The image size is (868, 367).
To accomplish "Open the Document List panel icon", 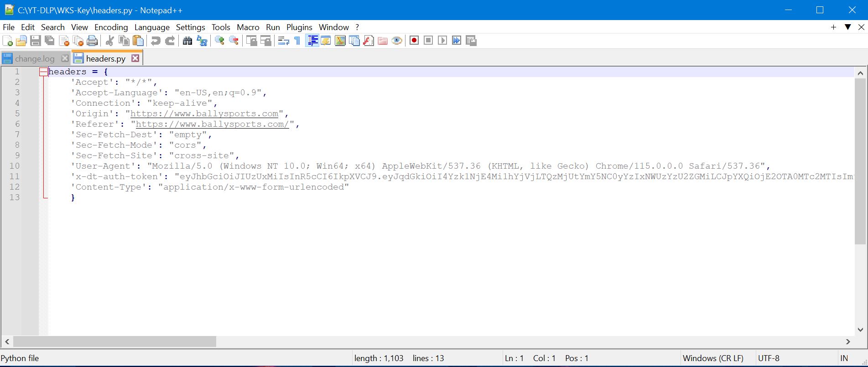I will (354, 41).
